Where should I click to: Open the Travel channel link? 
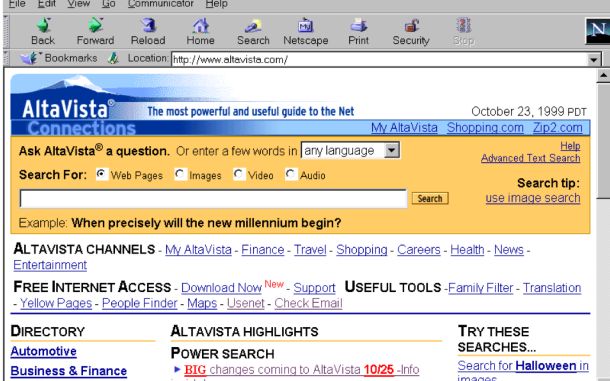click(x=310, y=249)
